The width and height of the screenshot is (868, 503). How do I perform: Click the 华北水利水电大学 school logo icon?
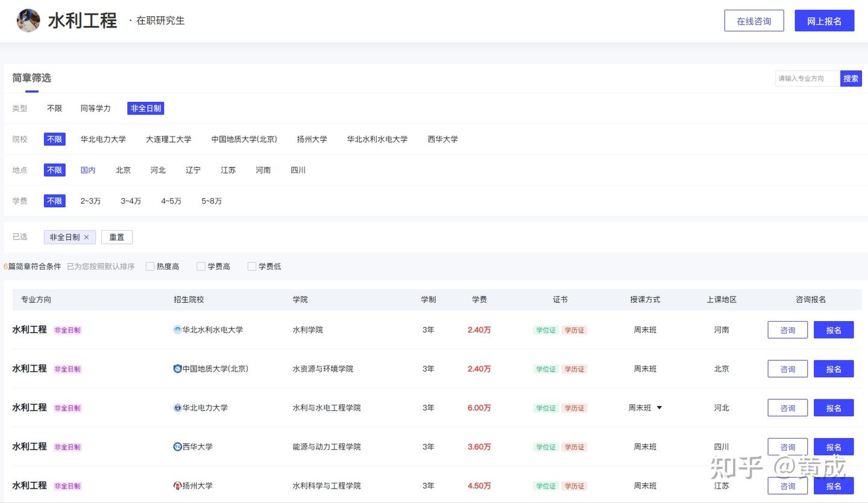click(177, 330)
